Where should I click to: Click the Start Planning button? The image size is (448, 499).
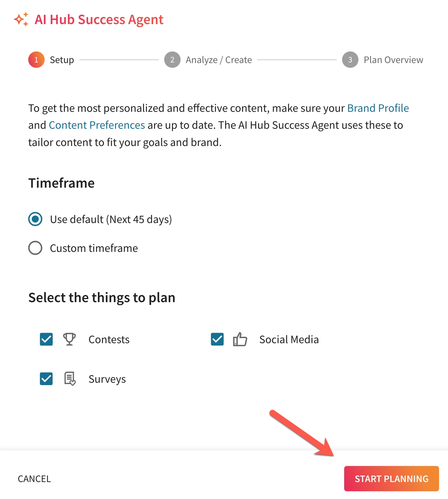391,478
